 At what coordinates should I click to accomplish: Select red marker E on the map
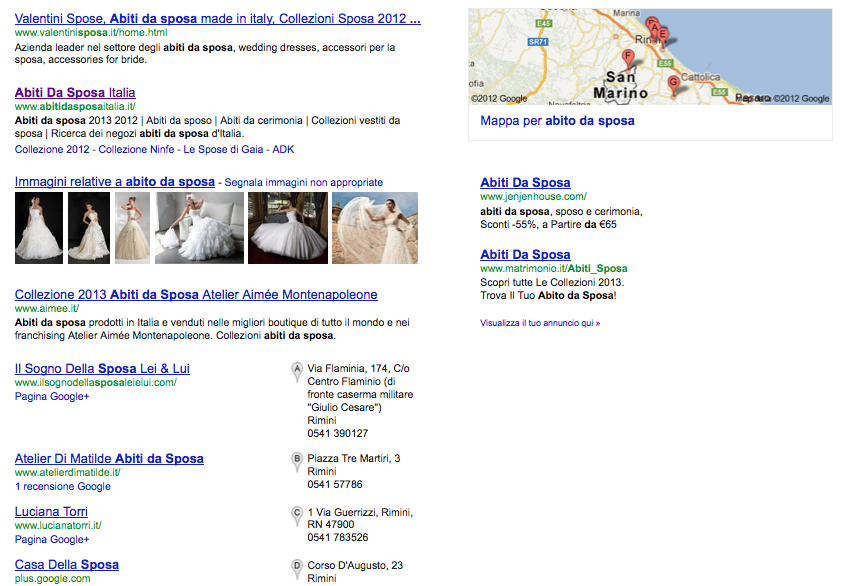663,36
